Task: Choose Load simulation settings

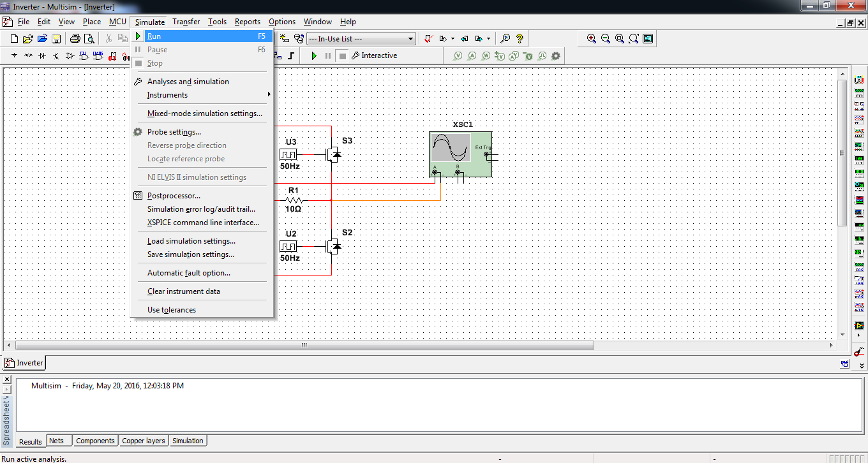Action: click(x=202, y=241)
